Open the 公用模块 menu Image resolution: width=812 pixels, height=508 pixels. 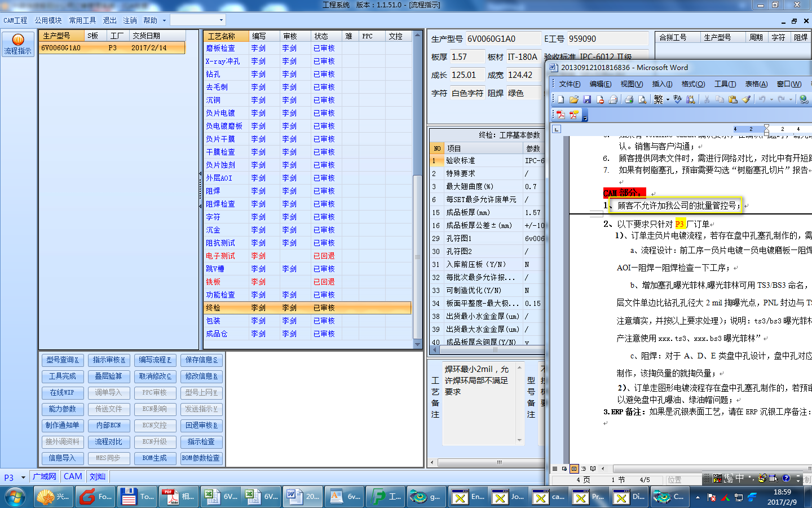point(48,20)
